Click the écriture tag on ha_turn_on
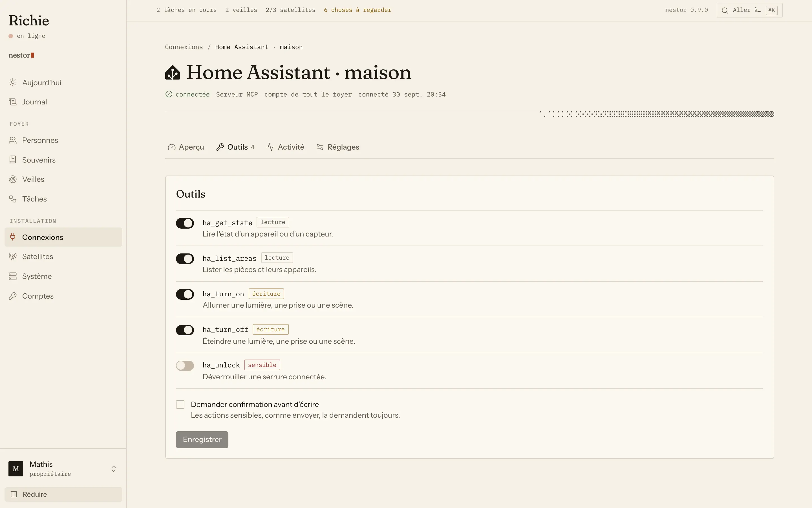 (x=266, y=294)
